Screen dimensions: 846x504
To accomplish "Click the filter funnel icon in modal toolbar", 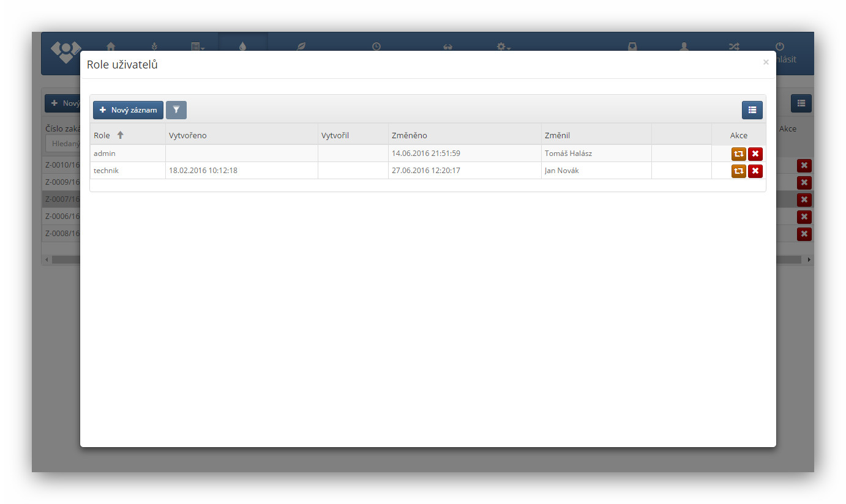I will [x=176, y=110].
